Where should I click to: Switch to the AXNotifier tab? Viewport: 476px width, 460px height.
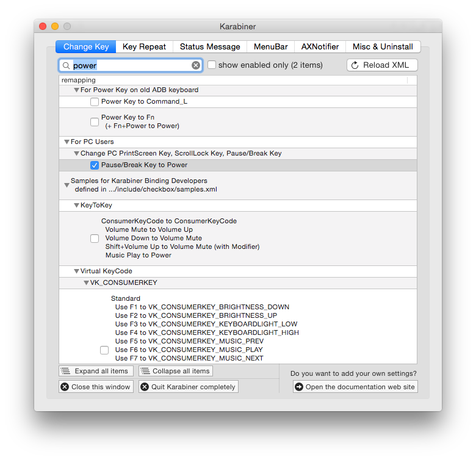click(x=320, y=47)
